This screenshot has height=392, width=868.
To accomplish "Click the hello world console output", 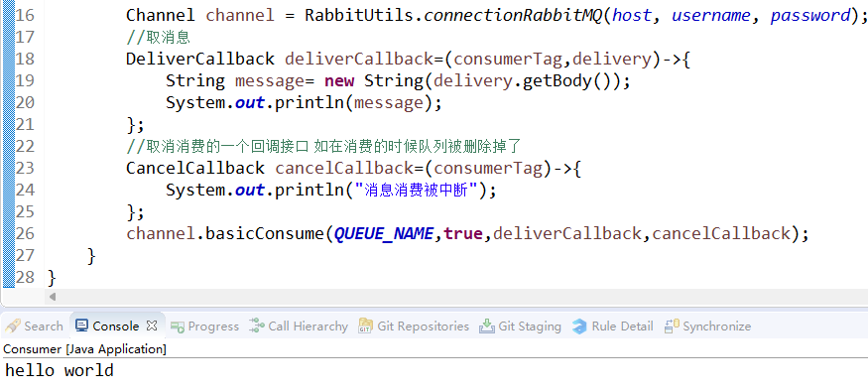I will coord(60,370).
